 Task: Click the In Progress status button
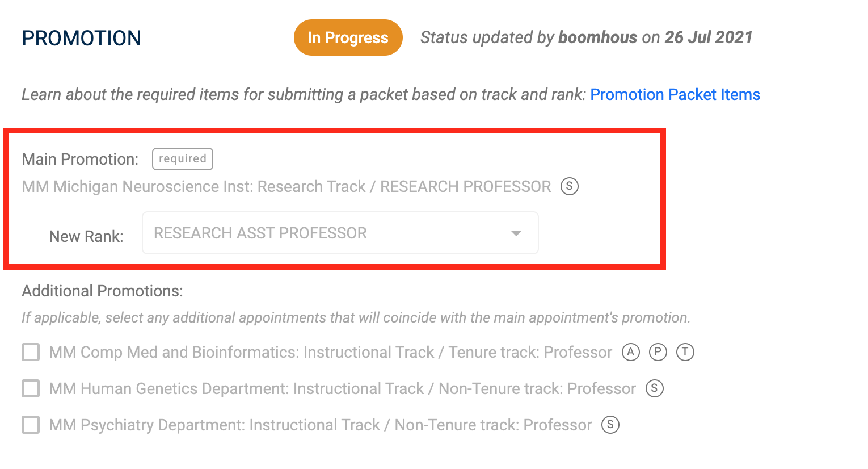click(348, 37)
